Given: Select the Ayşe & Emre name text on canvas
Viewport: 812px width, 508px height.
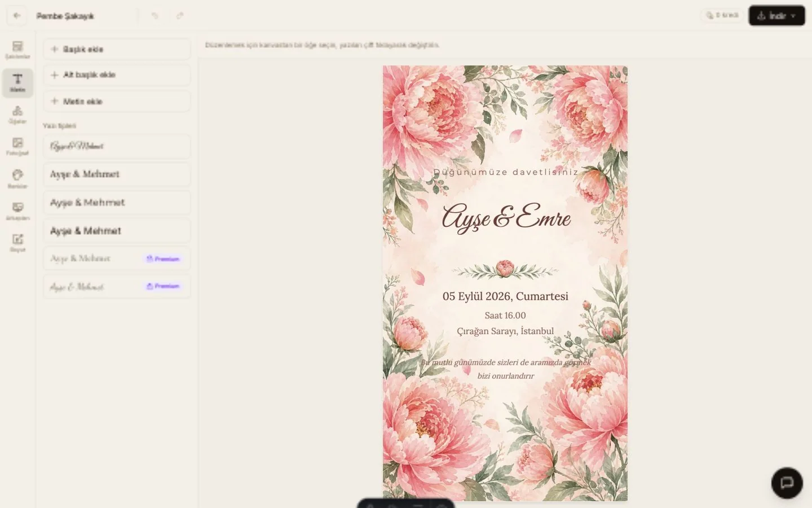Looking at the screenshot, I should pyautogui.click(x=506, y=217).
